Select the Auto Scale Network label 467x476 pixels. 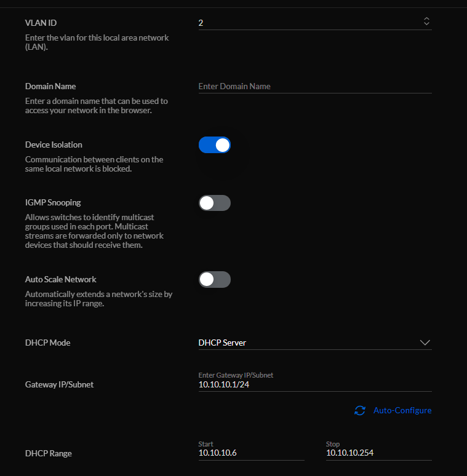click(60, 279)
